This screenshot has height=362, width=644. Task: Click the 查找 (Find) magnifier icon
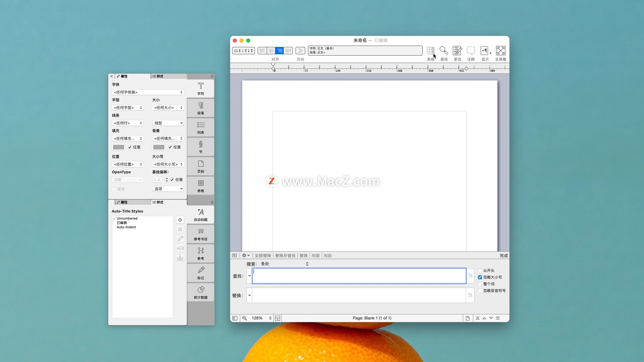point(444,51)
